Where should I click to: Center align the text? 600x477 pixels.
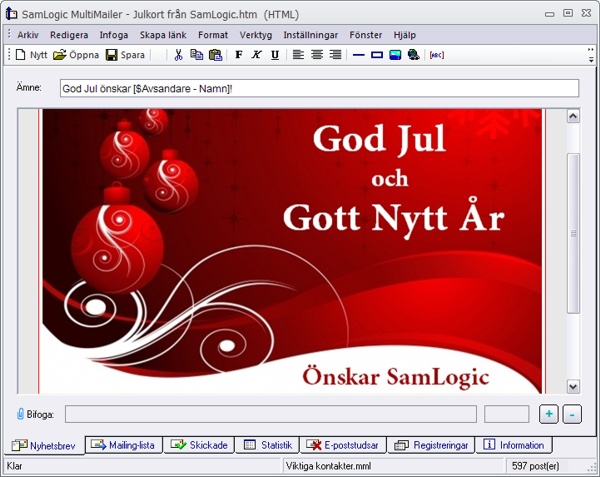tap(317, 55)
